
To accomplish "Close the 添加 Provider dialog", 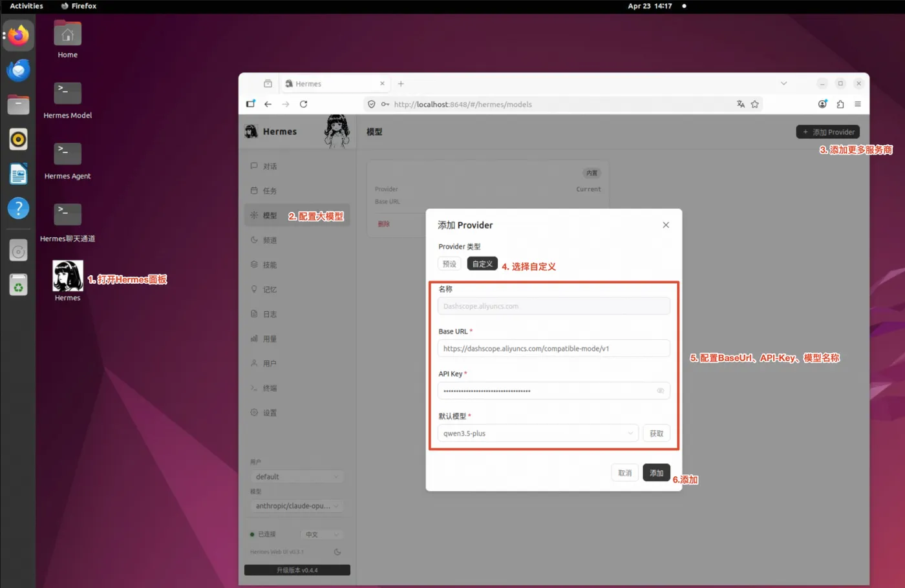I will click(666, 225).
